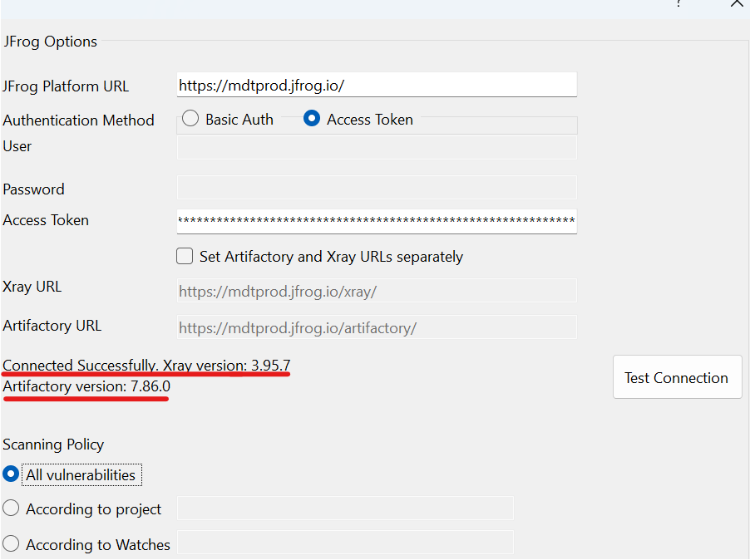The width and height of the screenshot is (750, 560).
Task: Click the 'JFrog Options' group title
Action: tap(50, 42)
